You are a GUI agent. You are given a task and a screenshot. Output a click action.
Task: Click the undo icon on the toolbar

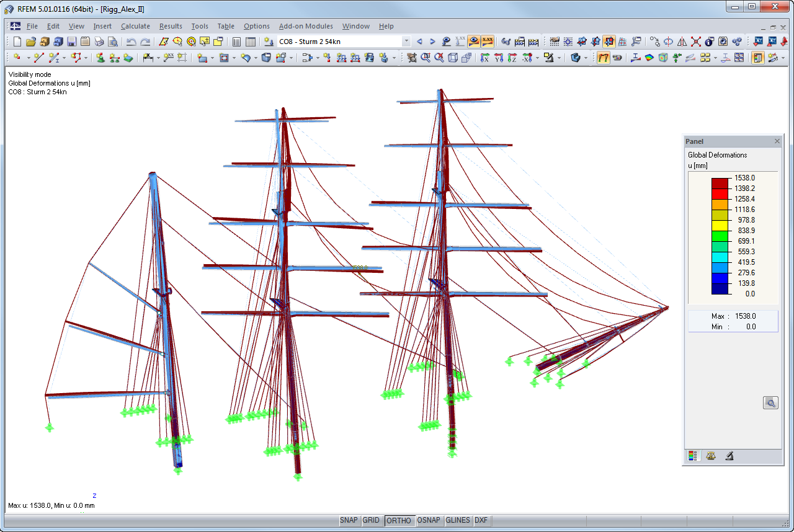pos(132,40)
